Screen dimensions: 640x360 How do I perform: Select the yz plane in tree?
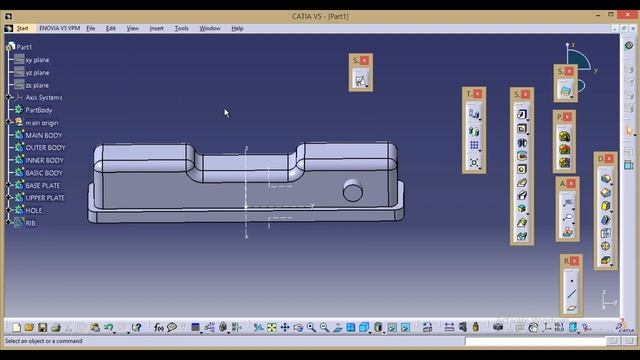click(x=37, y=73)
